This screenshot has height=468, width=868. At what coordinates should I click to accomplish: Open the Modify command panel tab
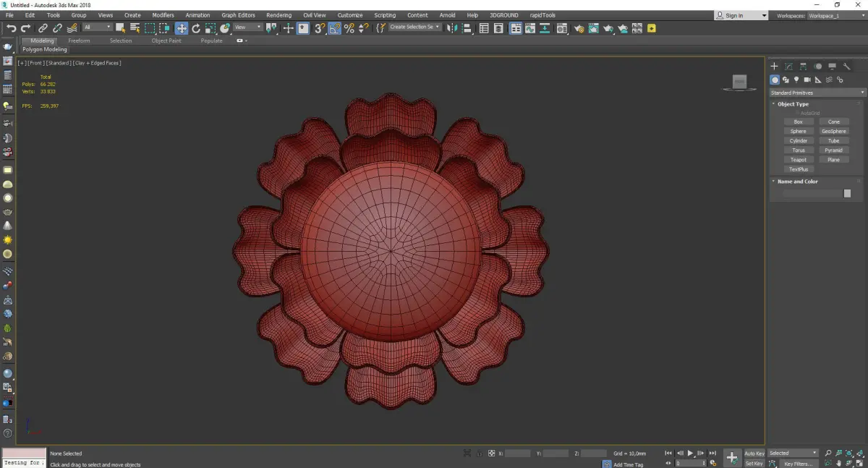pyautogui.click(x=788, y=67)
